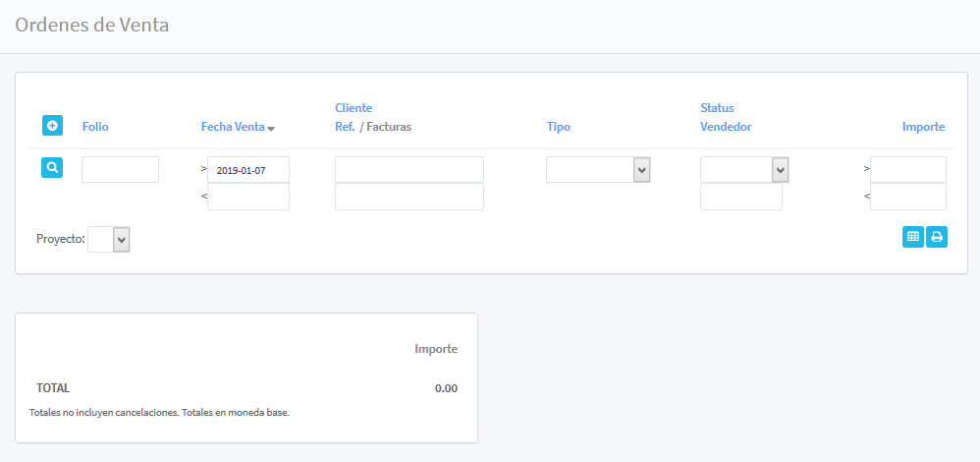
Task: Click the end date field below 2019-01-07
Action: (x=247, y=197)
